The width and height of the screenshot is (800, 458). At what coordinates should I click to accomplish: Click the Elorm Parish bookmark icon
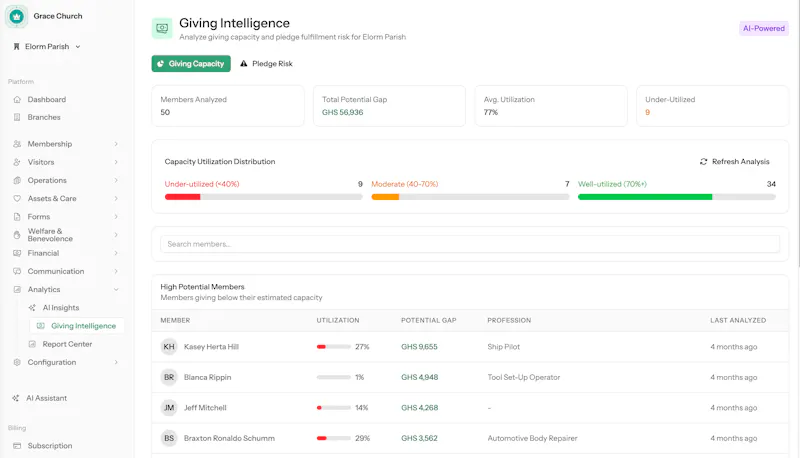[x=16, y=46]
